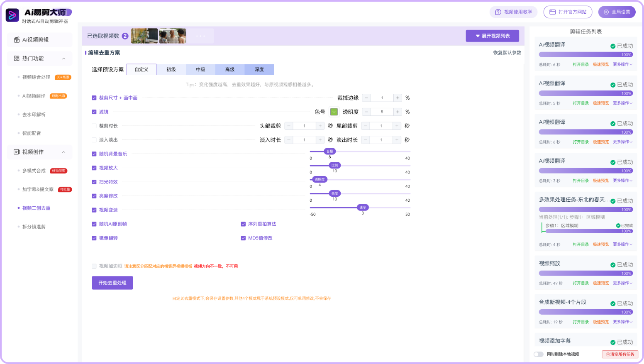Increase 头部裁剪 seconds with plus
644x364 pixels.
coord(320,126)
